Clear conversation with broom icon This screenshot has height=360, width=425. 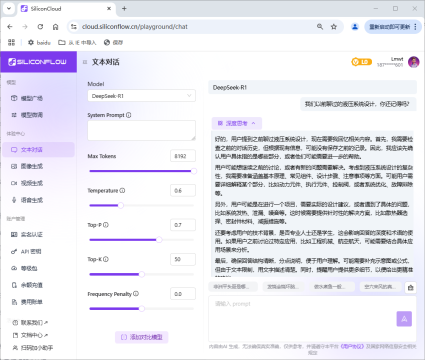tap(411, 287)
